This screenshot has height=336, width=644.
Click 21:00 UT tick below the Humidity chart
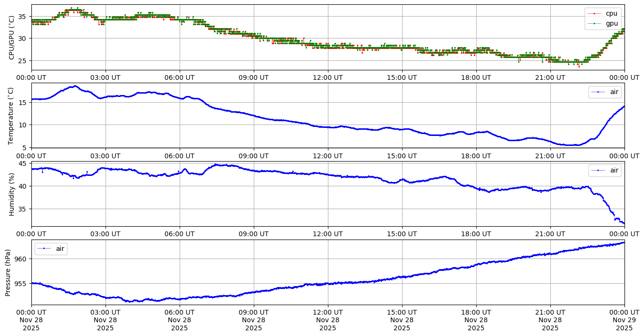click(x=550, y=234)
